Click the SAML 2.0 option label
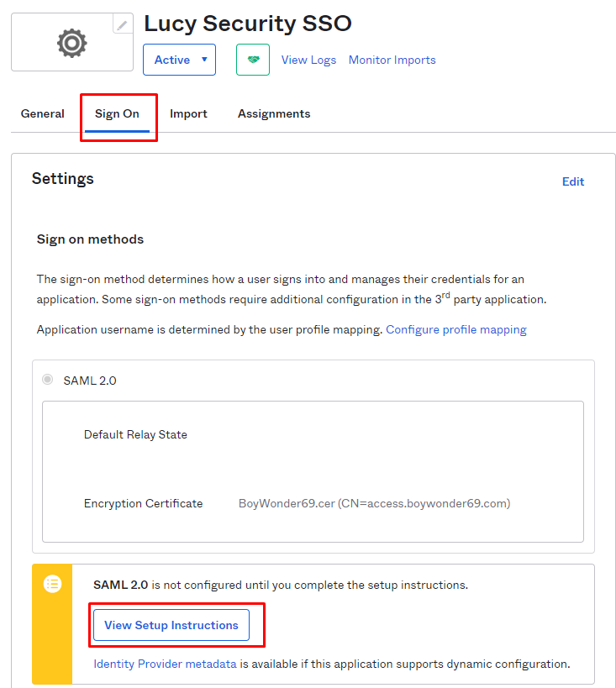The height and width of the screenshot is (688, 616). pyautogui.click(x=90, y=381)
